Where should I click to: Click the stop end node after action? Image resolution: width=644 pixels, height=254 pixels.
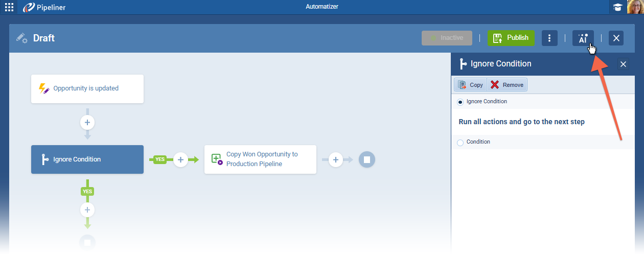tap(366, 159)
